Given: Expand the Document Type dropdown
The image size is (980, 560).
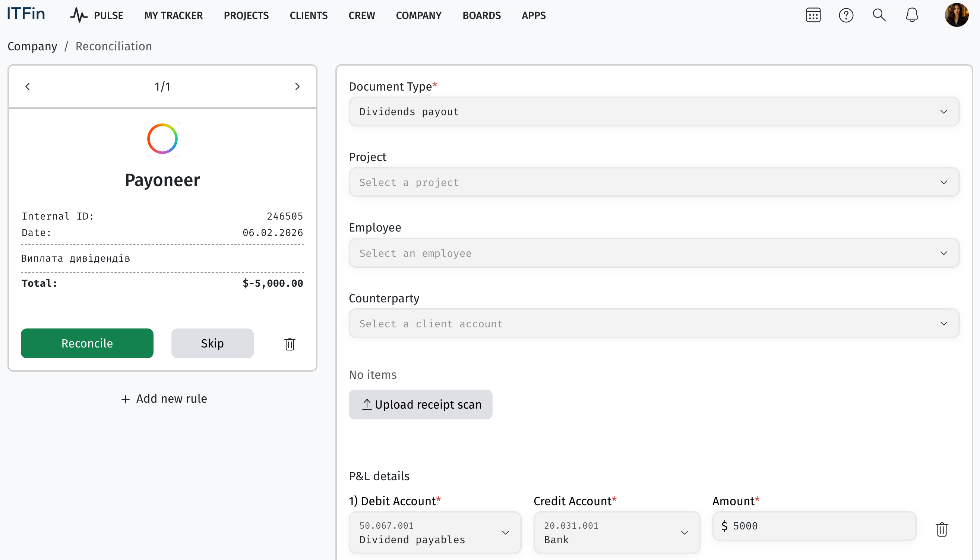Looking at the screenshot, I should [654, 111].
